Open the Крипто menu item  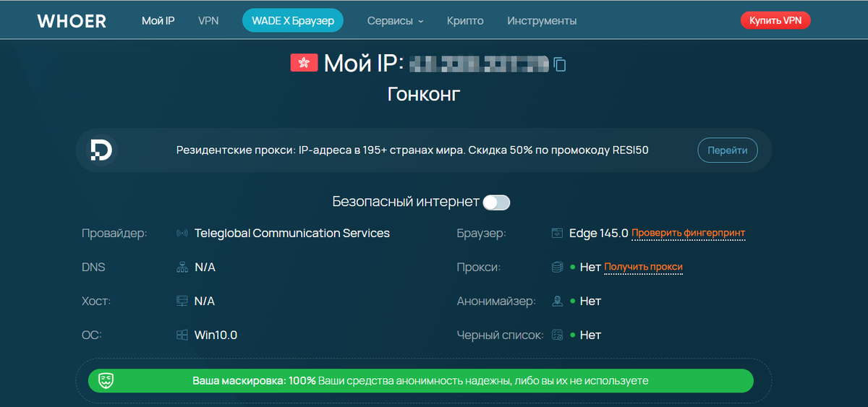[465, 21]
